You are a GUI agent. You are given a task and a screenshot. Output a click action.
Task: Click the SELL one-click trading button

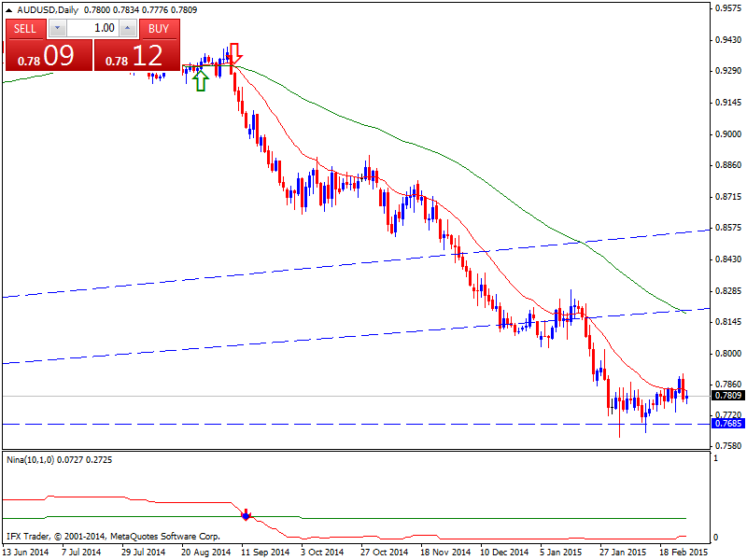click(25, 29)
